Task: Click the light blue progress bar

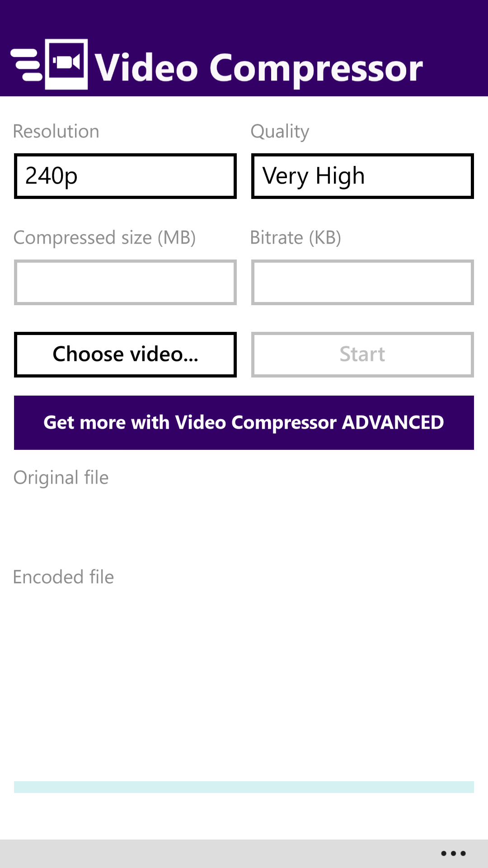Action: [244, 787]
